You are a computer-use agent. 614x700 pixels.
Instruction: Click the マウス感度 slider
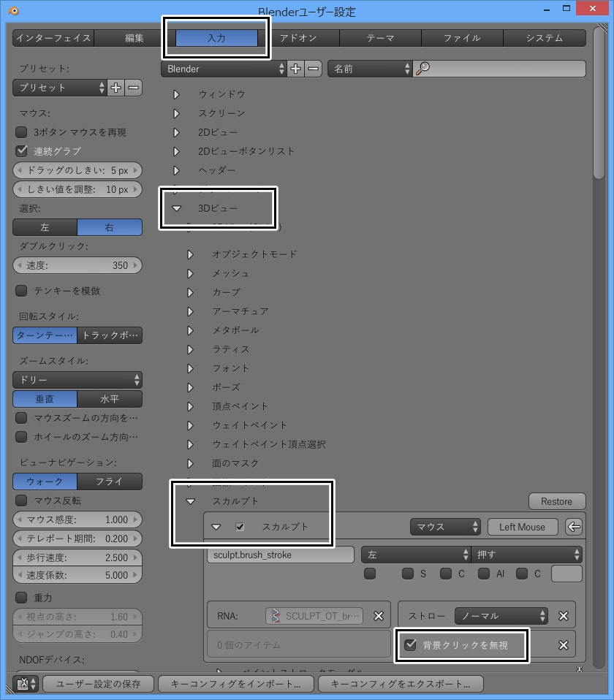point(77,520)
